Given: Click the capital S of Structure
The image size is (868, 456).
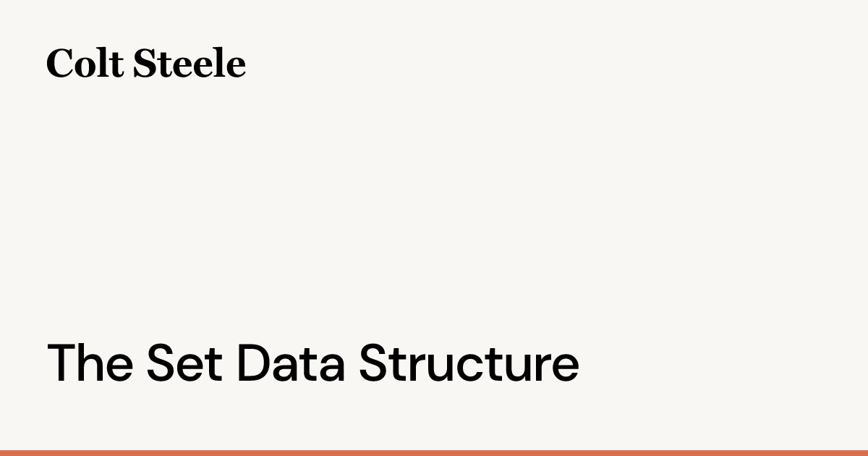Looking at the screenshot, I should [374, 363].
